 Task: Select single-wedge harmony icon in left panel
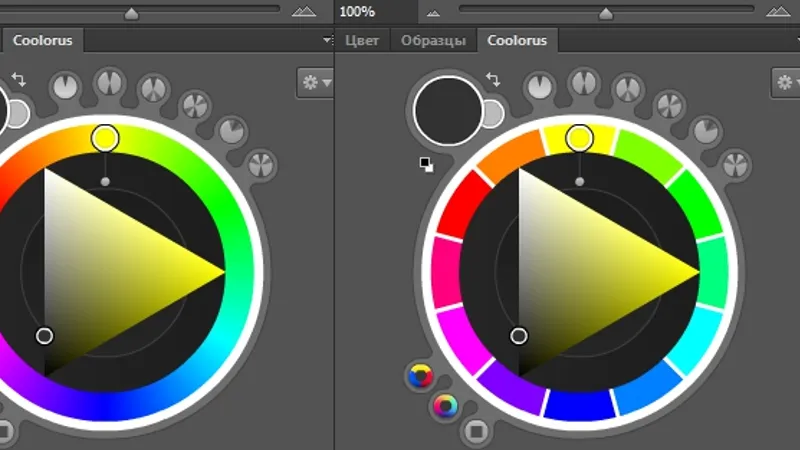coord(65,86)
